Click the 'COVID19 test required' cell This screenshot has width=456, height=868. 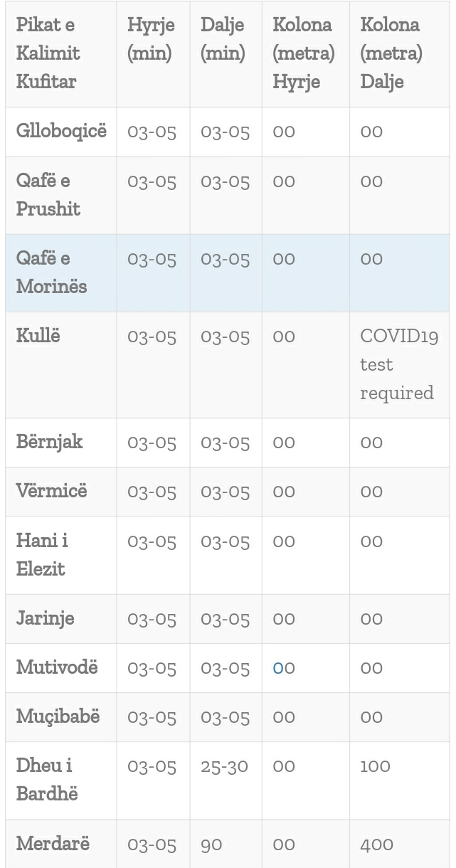pyautogui.click(x=396, y=364)
